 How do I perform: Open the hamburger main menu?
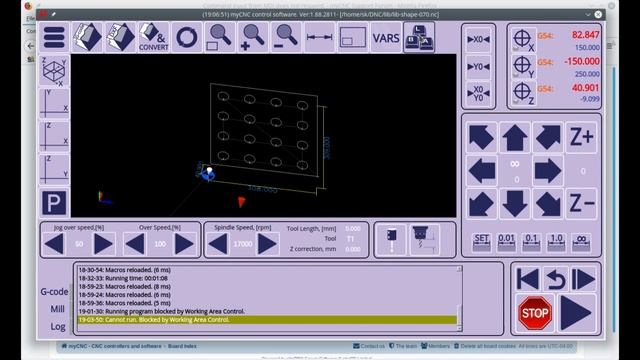[54, 38]
